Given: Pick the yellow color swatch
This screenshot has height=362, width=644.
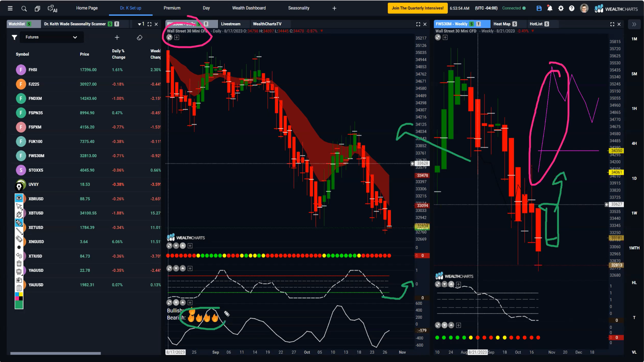Looking at the screenshot, I should click(21, 295).
